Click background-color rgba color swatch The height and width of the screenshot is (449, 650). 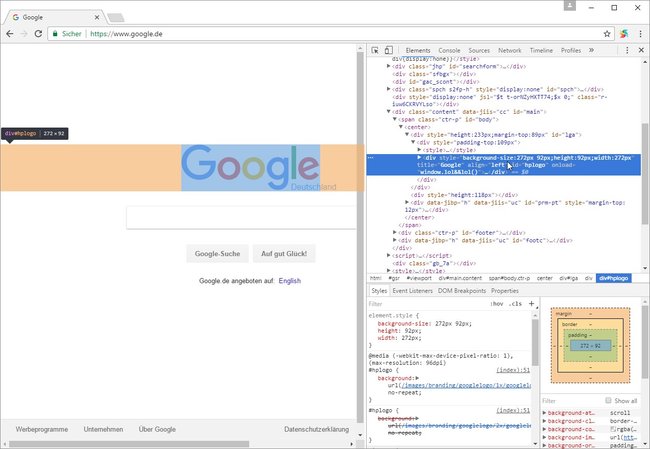click(x=613, y=429)
